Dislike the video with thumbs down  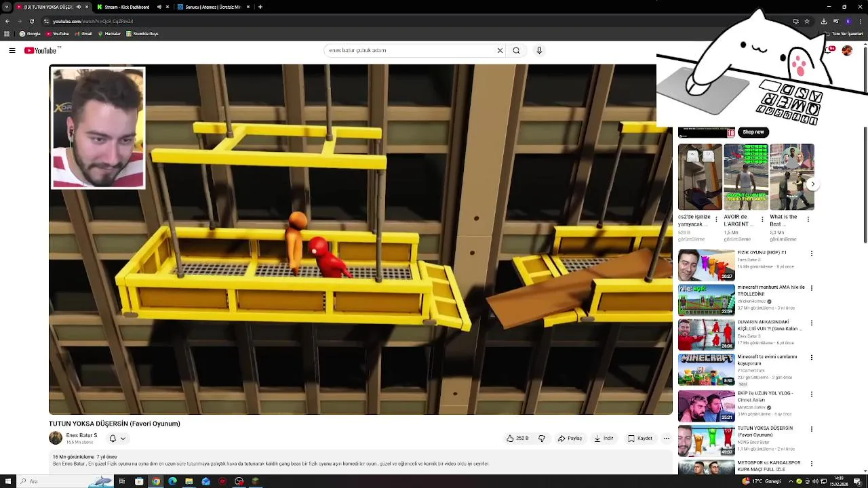(542, 439)
